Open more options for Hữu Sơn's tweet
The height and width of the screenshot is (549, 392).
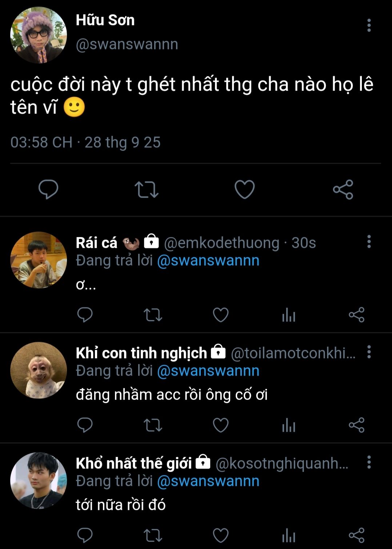pyautogui.click(x=369, y=25)
